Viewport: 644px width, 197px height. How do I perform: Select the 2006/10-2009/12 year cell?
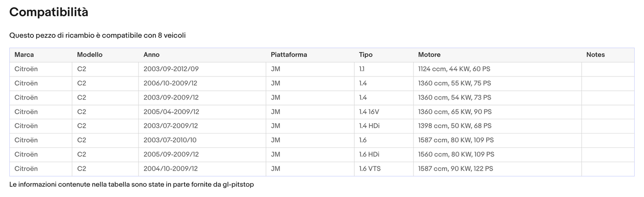[x=171, y=83]
